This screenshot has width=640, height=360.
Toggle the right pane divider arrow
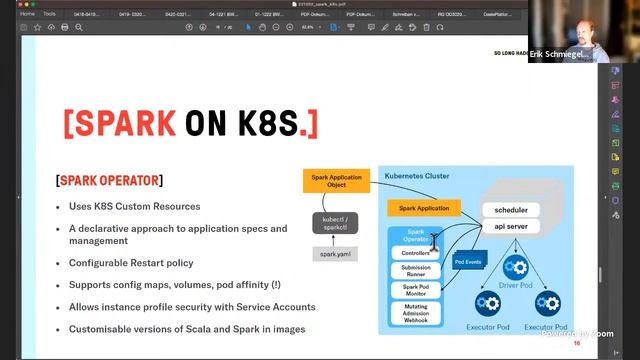click(605, 198)
